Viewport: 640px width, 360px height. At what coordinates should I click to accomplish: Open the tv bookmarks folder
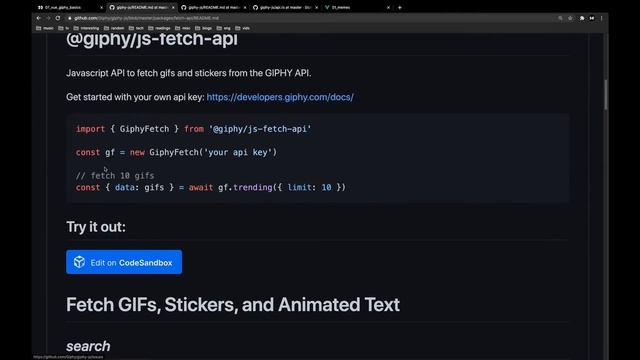[x=64, y=28]
